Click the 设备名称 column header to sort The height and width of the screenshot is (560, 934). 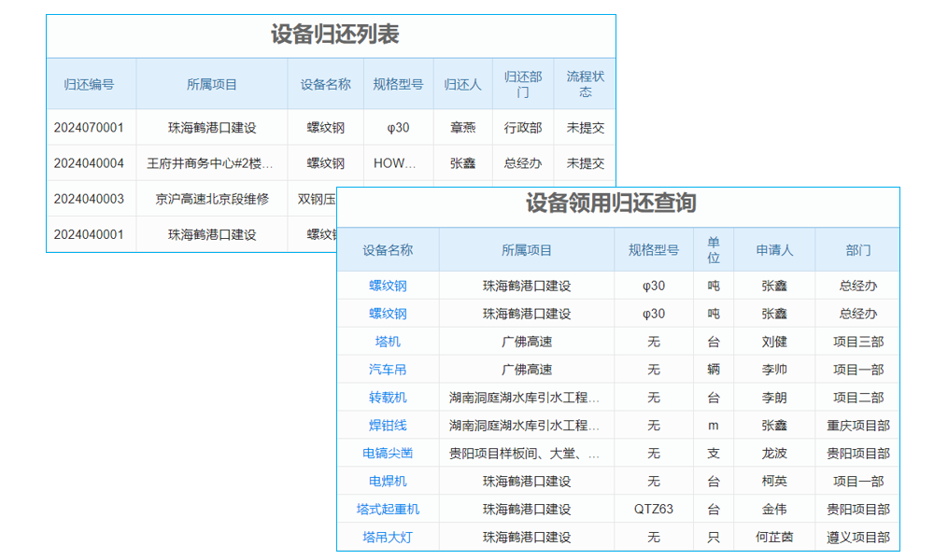(388, 250)
